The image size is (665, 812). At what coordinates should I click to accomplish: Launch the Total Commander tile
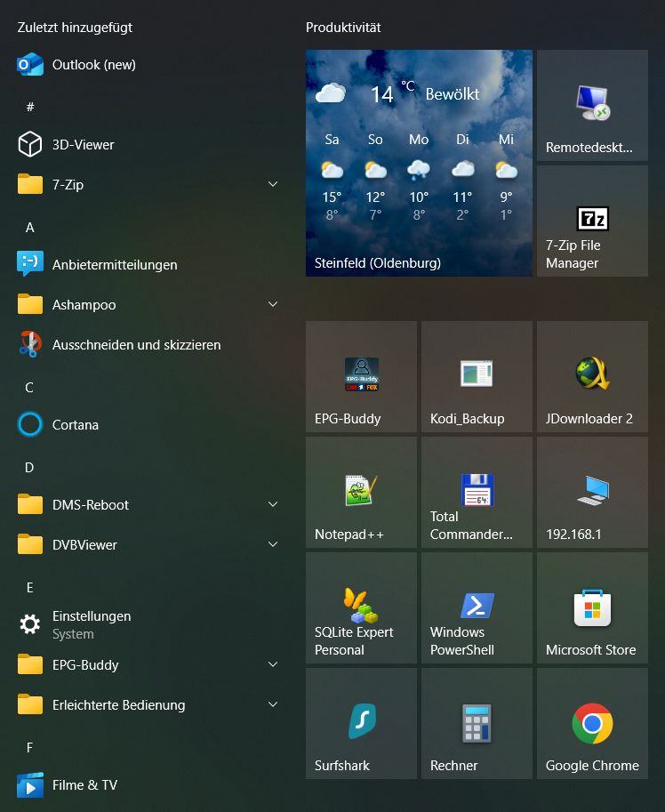coord(477,493)
